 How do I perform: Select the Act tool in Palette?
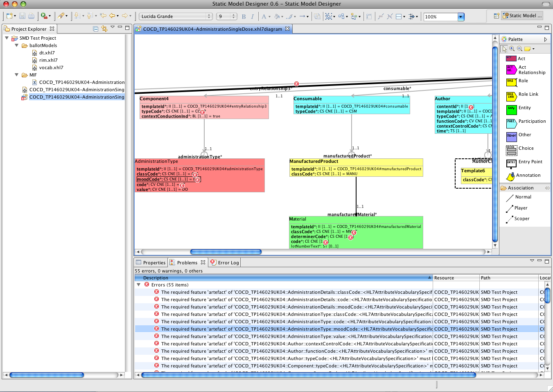click(517, 59)
